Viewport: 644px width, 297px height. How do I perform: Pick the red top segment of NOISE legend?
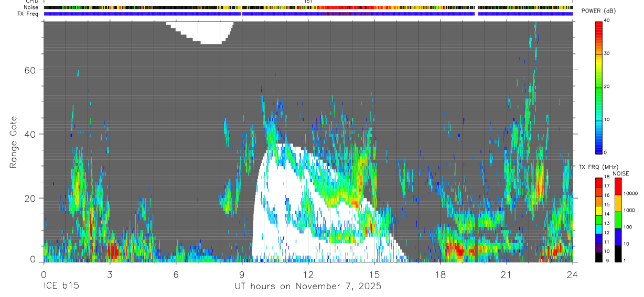[618, 186]
